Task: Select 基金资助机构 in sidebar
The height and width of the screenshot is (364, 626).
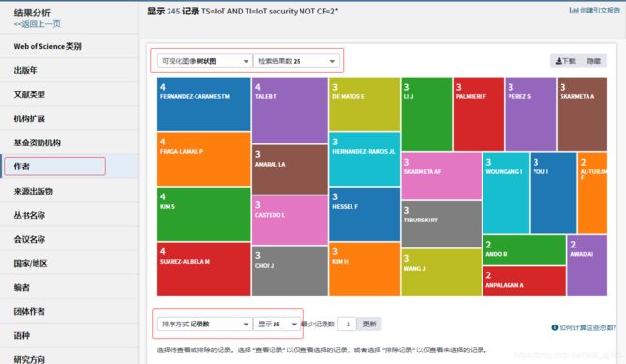Action: click(69, 143)
